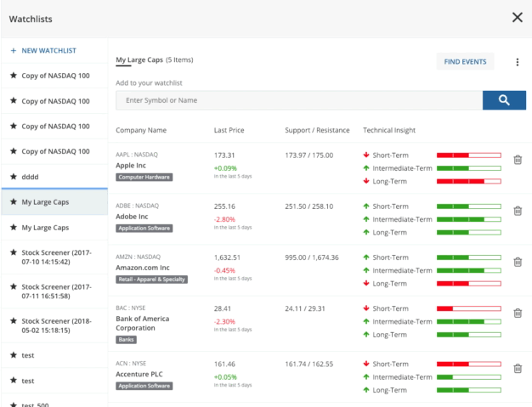Image resolution: width=532 pixels, height=407 pixels.
Task: Click the blue search magnifier button
Action: [x=504, y=100]
